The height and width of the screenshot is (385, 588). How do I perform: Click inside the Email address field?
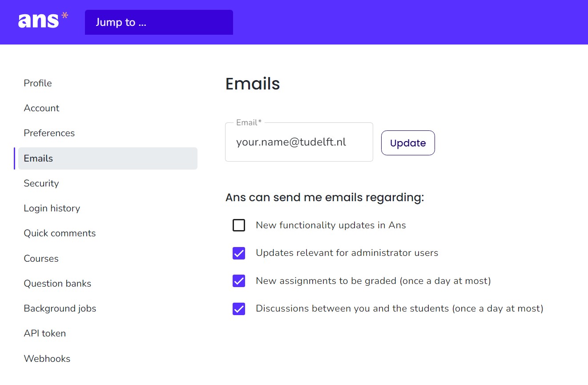point(298,142)
